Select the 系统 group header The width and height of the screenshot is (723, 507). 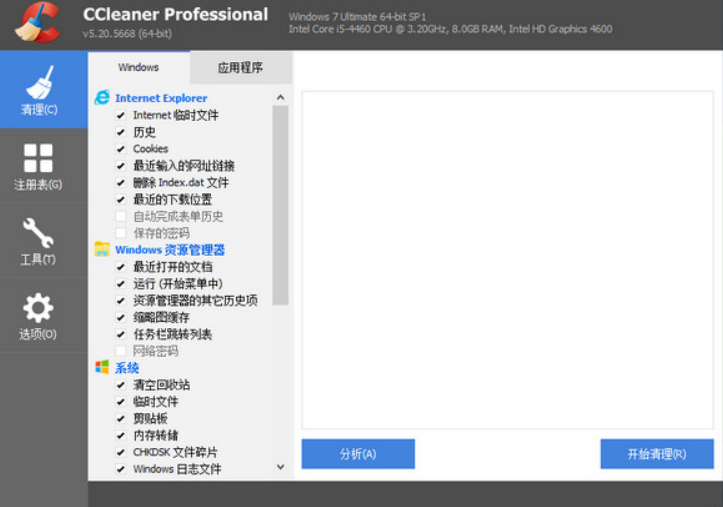coord(127,368)
